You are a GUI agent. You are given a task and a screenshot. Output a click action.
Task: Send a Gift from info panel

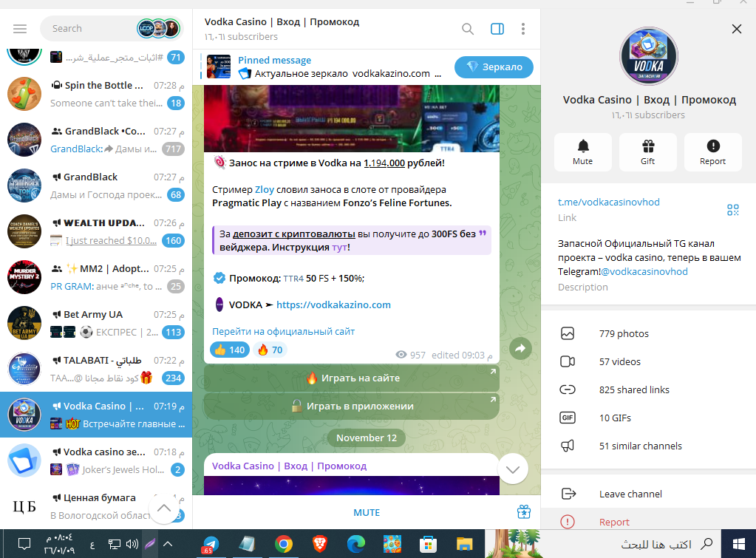tap(648, 152)
